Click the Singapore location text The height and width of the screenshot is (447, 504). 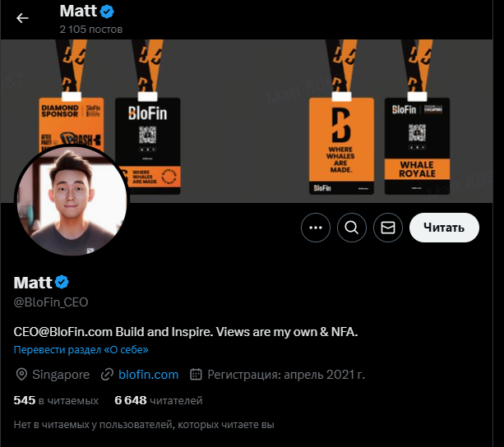61,375
